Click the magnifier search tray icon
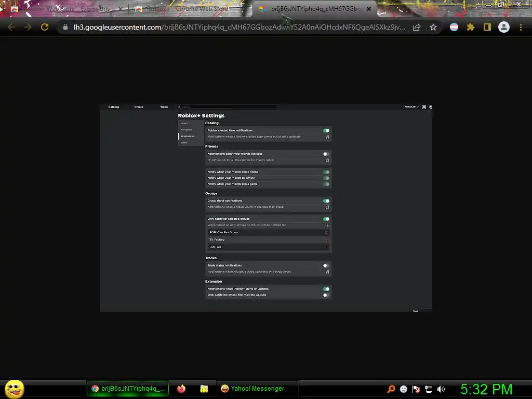 (391, 389)
